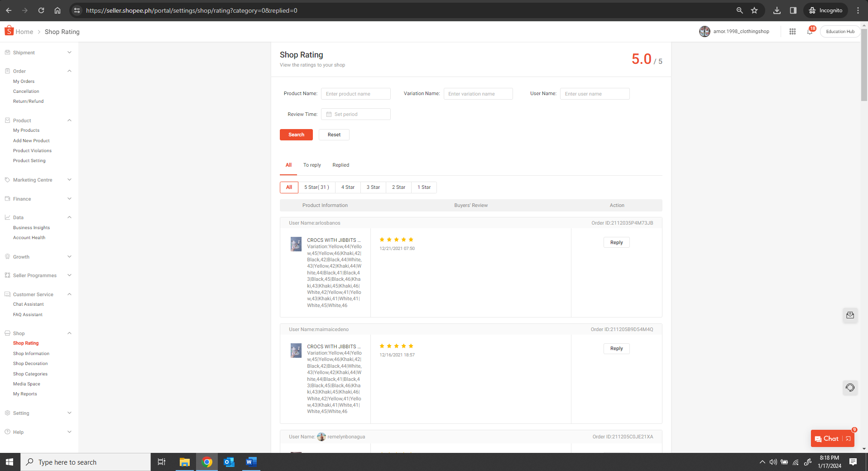Reload the page with refresh icon

coord(41,10)
